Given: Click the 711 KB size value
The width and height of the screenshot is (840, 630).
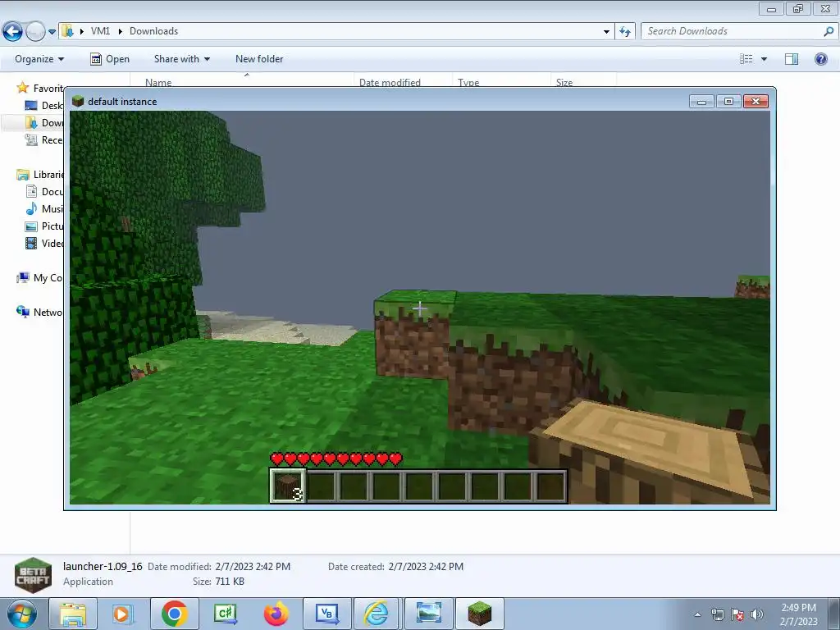Looking at the screenshot, I should point(230,582).
